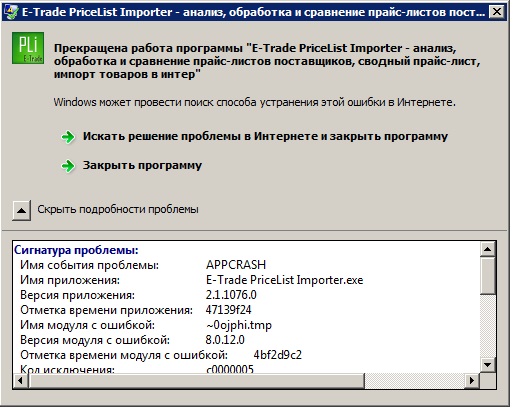Viewport: 514px width, 408px height.
Task: Select module timestamp "4bf2d9c2"
Action: click(x=278, y=355)
